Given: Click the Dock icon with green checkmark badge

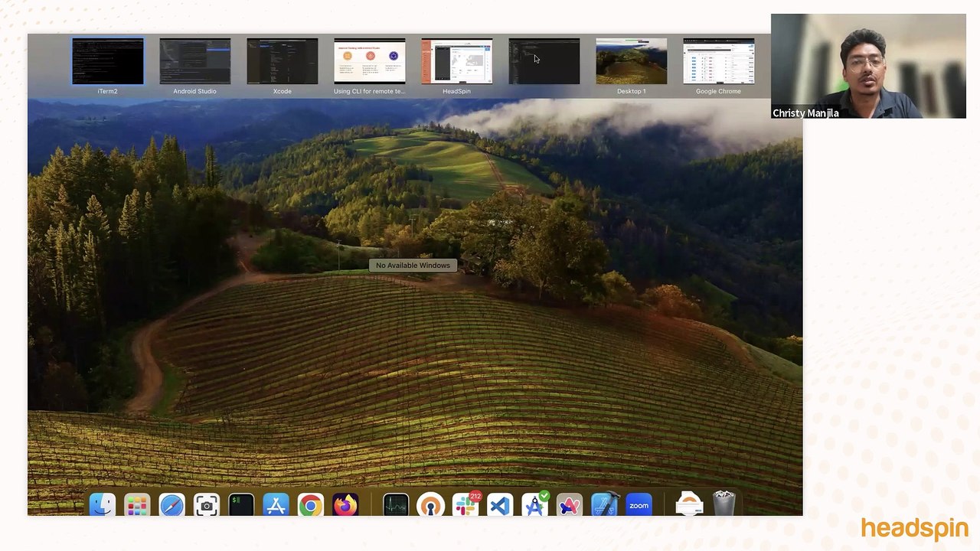Looking at the screenshot, I should [535, 505].
